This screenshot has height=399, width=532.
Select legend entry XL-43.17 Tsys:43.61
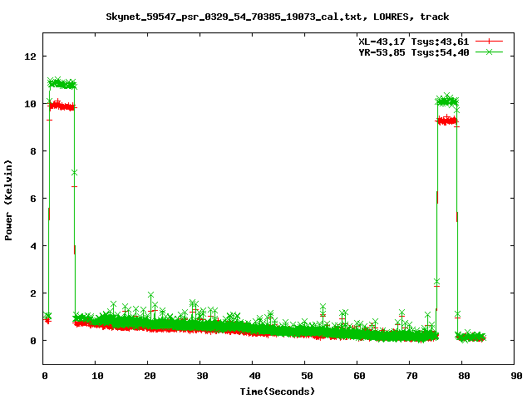pyautogui.click(x=414, y=42)
